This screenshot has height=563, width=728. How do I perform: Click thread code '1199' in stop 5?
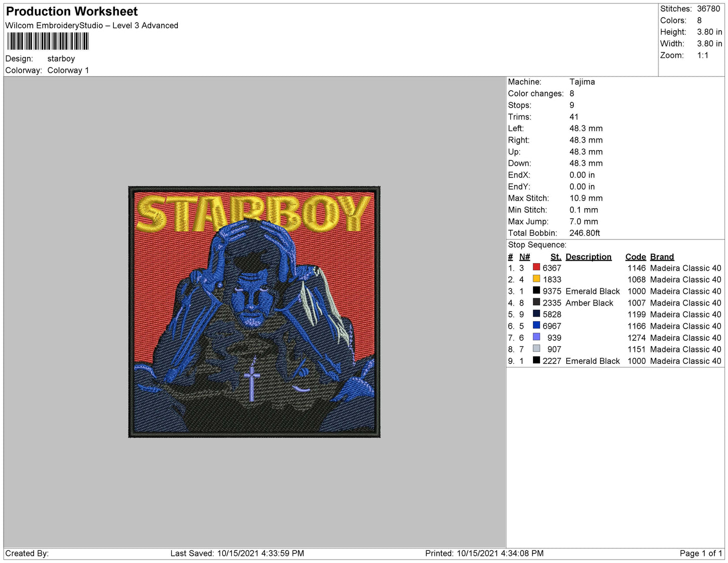click(636, 314)
